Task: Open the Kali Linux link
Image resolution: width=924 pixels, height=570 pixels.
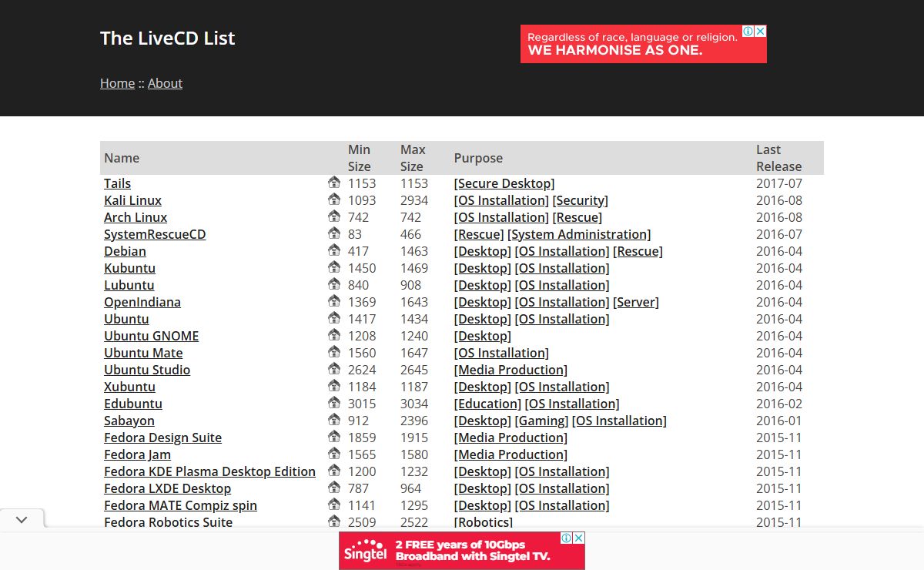Action: [132, 200]
